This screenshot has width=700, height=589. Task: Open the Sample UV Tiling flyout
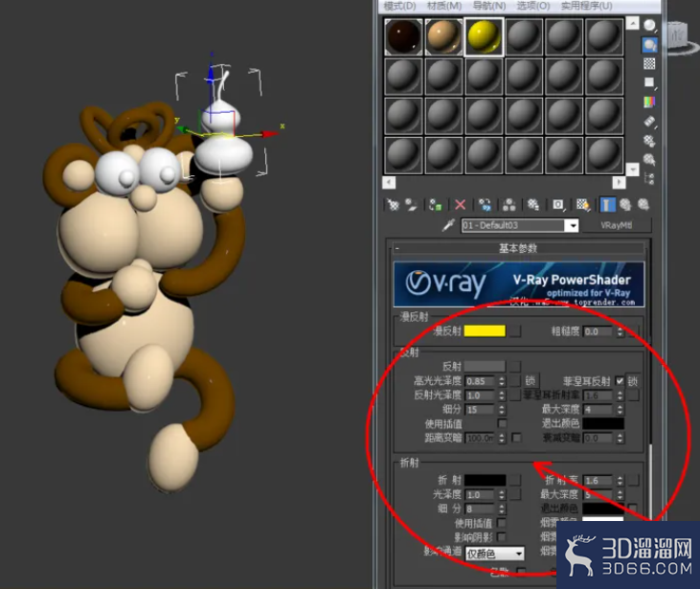[649, 82]
